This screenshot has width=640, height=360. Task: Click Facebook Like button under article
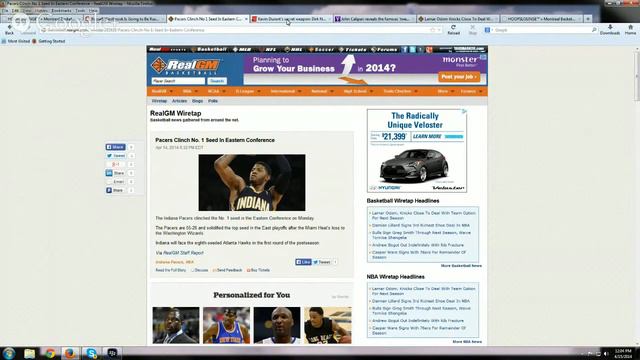click(x=303, y=262)
